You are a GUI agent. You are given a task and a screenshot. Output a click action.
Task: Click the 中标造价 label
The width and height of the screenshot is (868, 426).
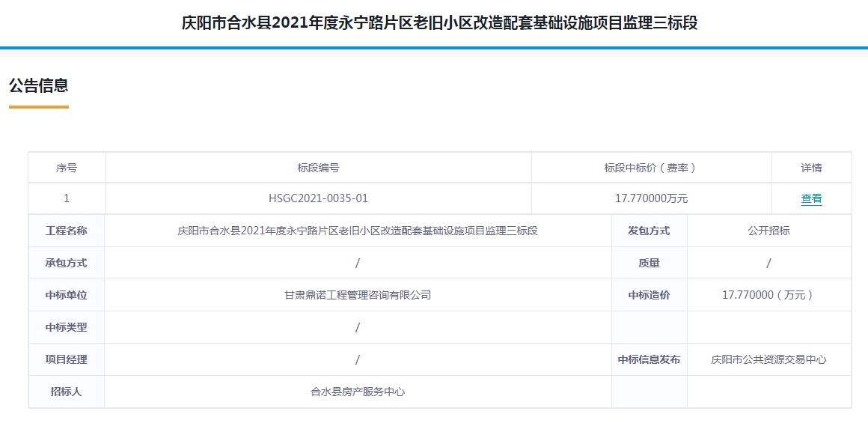649,295
